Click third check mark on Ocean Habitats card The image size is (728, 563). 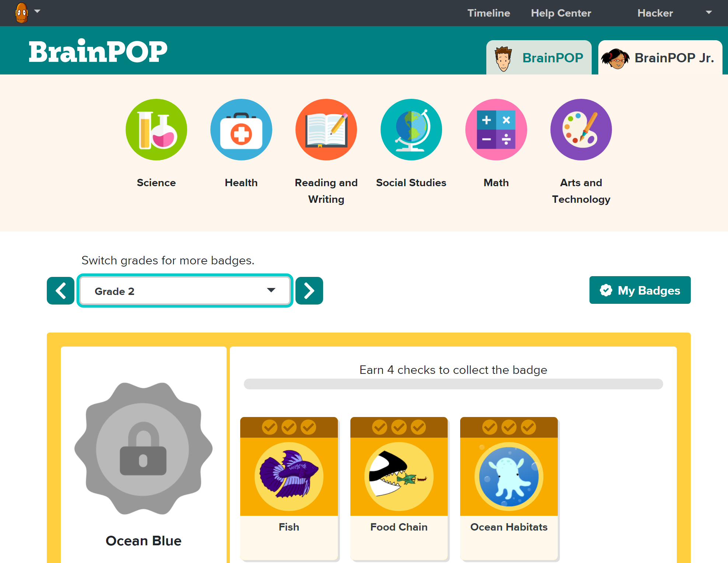(528, 427)
